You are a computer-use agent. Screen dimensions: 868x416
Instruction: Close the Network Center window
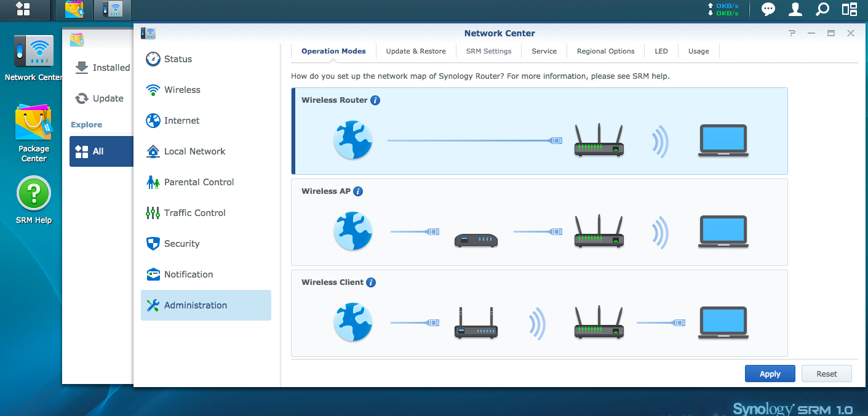pos(851,34)
